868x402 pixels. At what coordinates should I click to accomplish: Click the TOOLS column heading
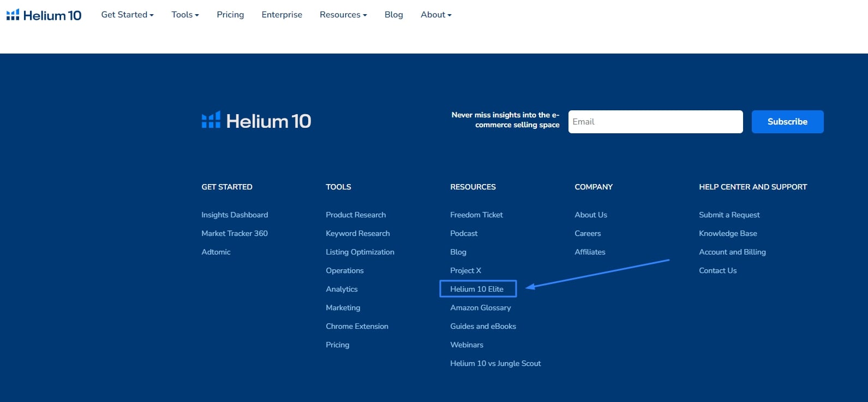tap(338, 187)
